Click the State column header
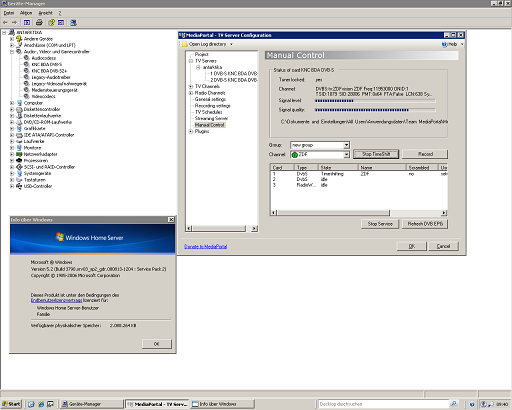 tap(338, 168)
